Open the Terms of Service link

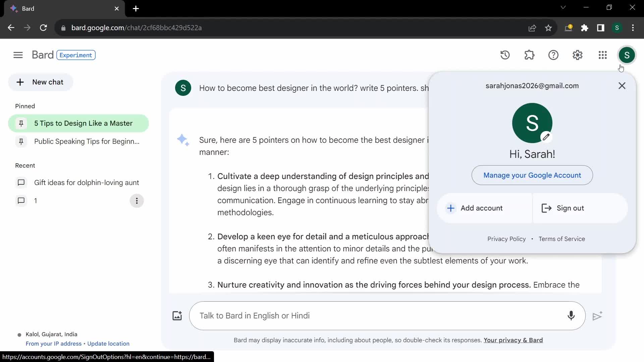tap(562, 239)
